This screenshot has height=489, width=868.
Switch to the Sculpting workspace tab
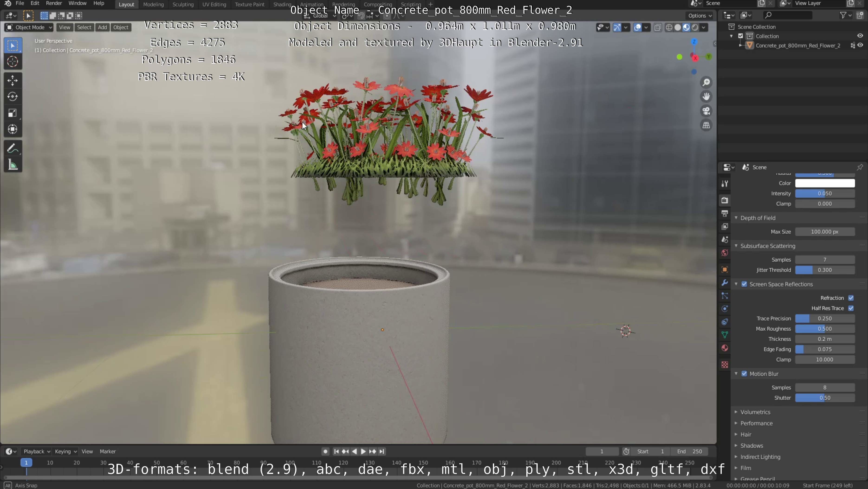[x=183, y=4]
